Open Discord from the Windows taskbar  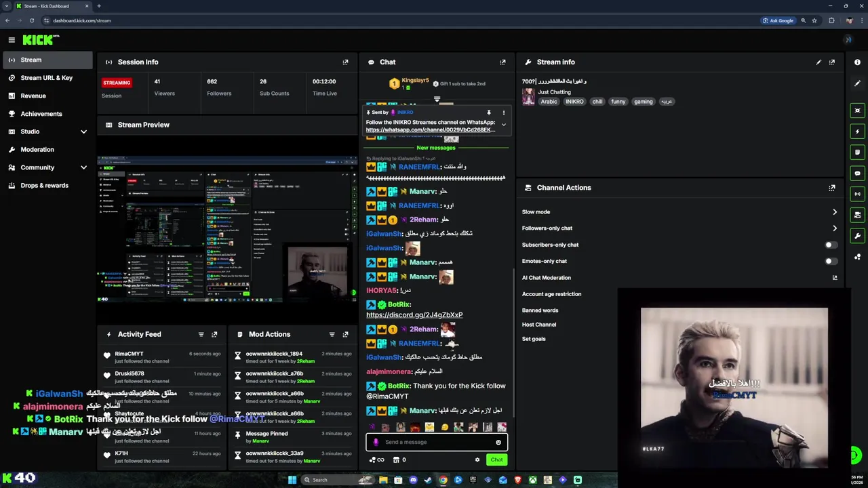click(413, 480)
